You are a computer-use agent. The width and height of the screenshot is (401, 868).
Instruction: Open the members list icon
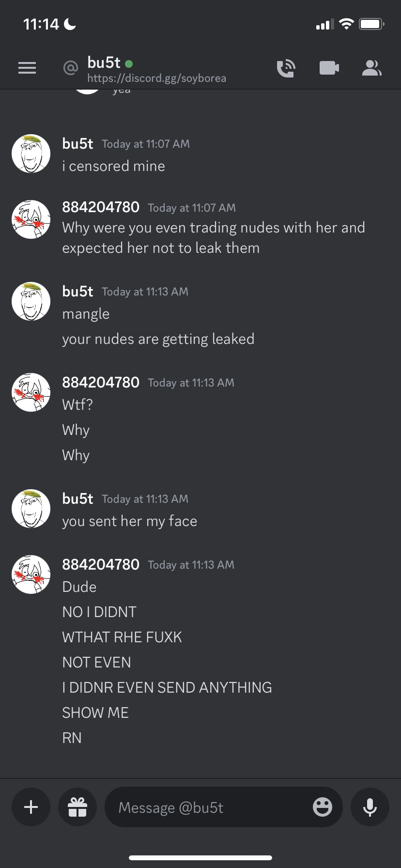(x=372, y=68)
